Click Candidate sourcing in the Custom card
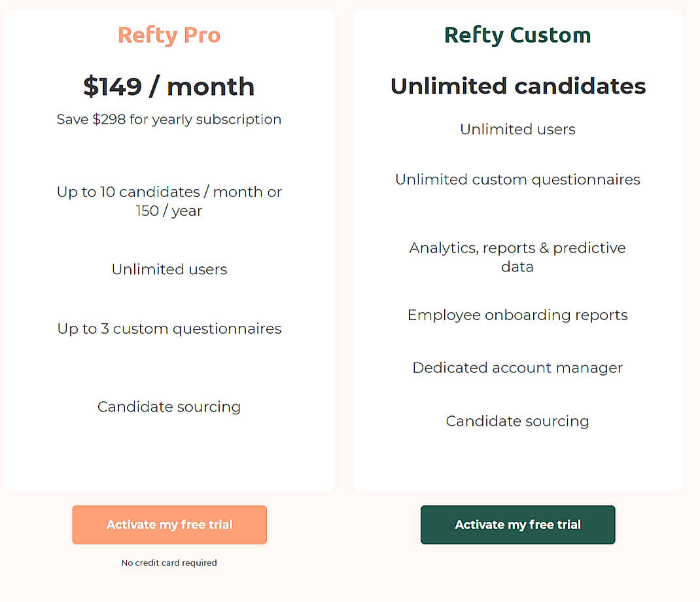 click(x=517, y=421)
